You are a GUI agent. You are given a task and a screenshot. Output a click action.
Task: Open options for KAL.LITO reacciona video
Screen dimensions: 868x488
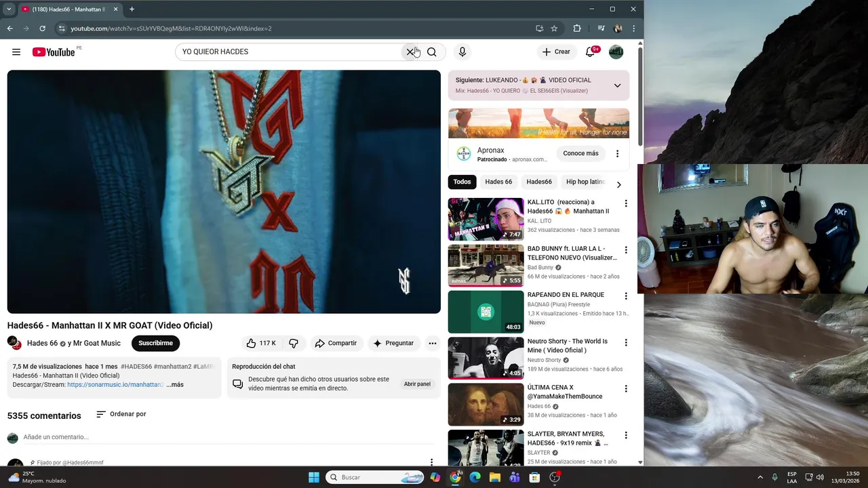tap(626, 203)
